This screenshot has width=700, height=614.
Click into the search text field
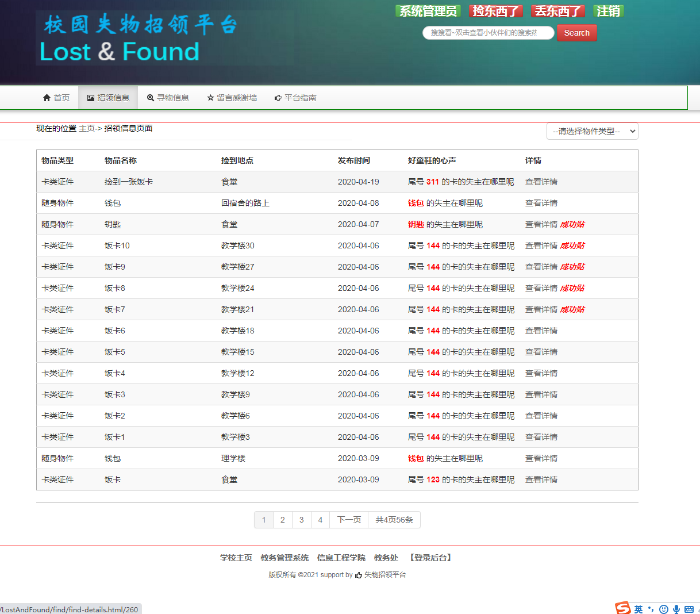pos(488,33)
